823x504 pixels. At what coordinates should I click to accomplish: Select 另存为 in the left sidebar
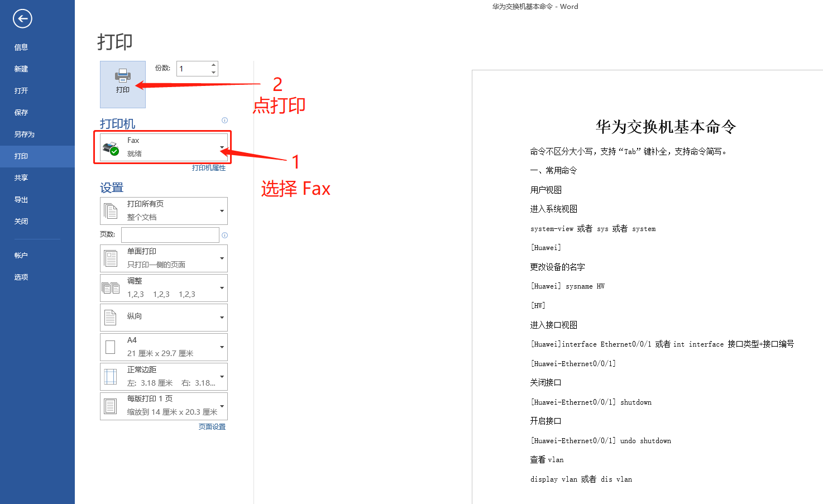click(x=24, y=134)
